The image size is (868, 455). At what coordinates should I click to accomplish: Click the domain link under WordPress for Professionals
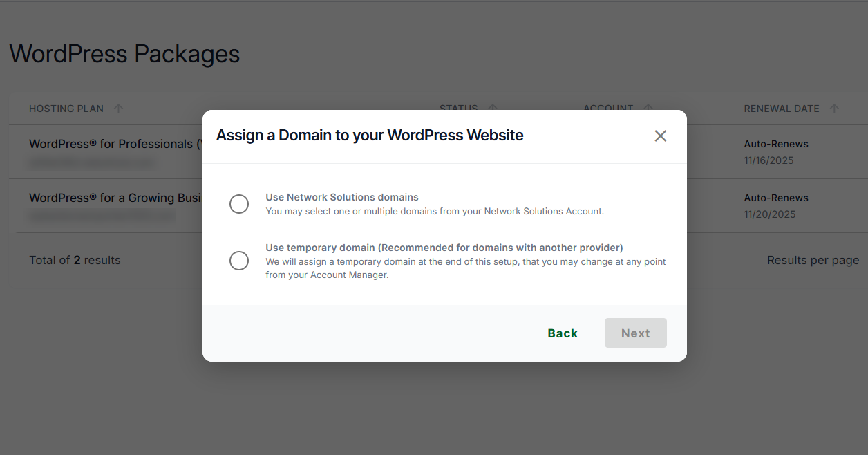pyautogui.click(x=91, y=162)
